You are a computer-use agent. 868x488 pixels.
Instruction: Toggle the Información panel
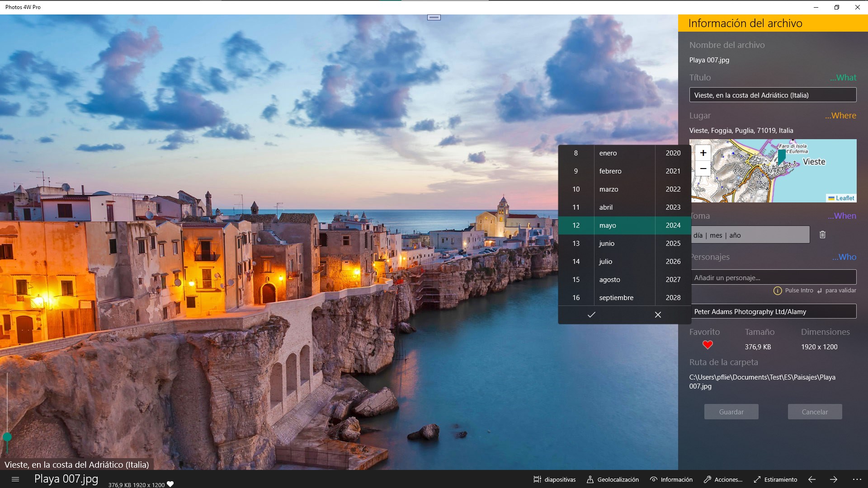click(671, 479)
